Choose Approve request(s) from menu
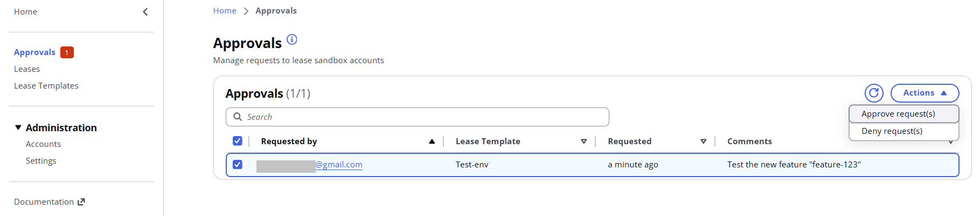 pos(898,114)
